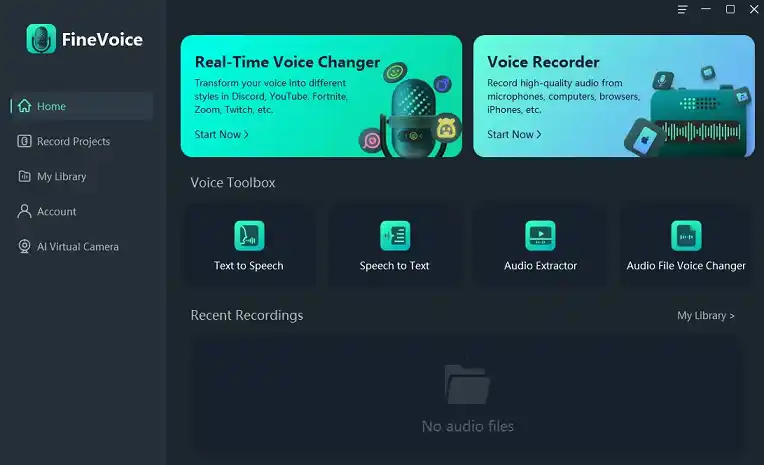The height and width of the screenshot is (465, 764).
Task: Open the My Library > link
Action: [706, 315]
